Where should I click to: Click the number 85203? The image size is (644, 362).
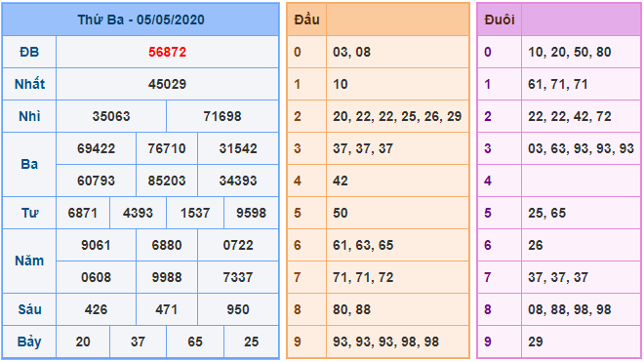point(167,181)
